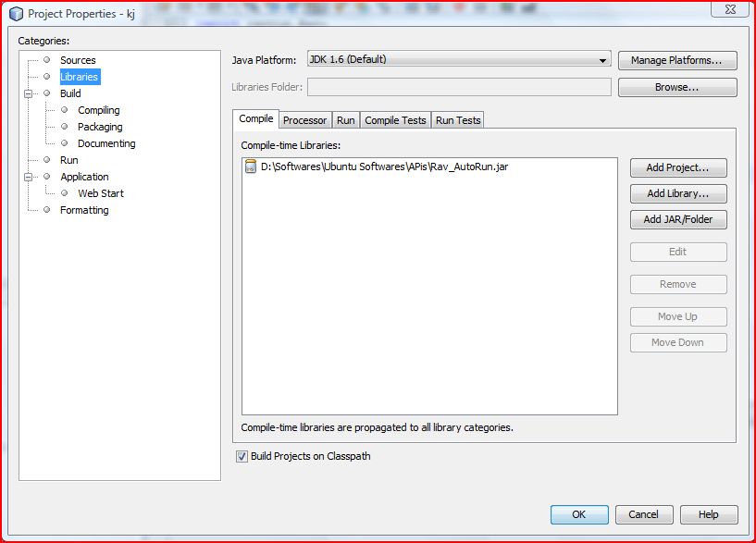Select the Web Start category

101,193
